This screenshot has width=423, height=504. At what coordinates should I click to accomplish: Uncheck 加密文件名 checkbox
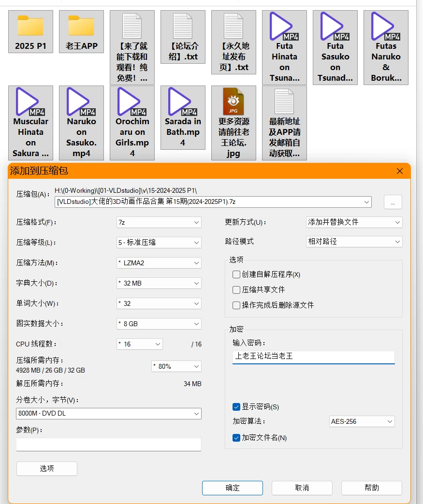[x=236, y=438]
